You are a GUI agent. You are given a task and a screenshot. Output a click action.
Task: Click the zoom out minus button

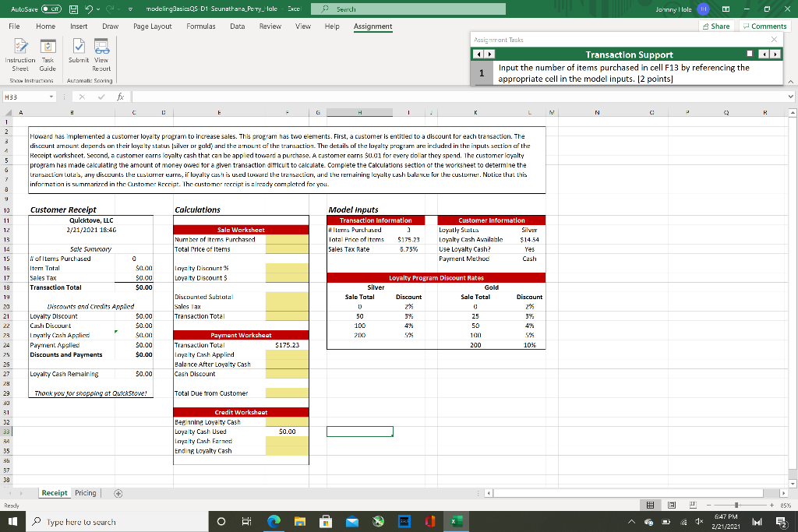708,505
